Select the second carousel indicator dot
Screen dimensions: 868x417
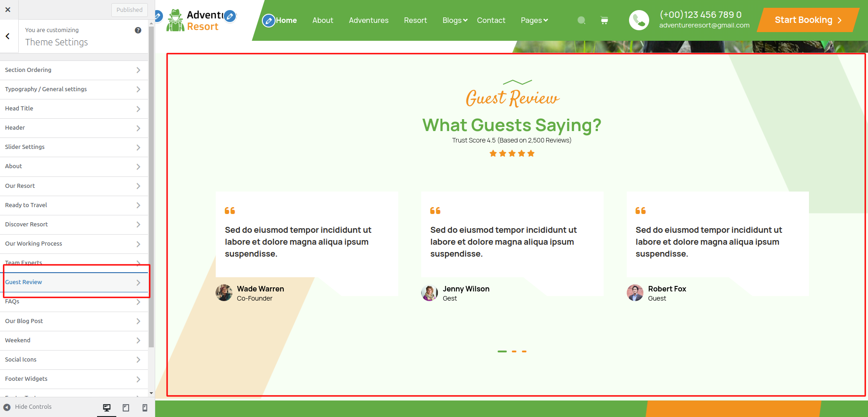coord(513,352)
